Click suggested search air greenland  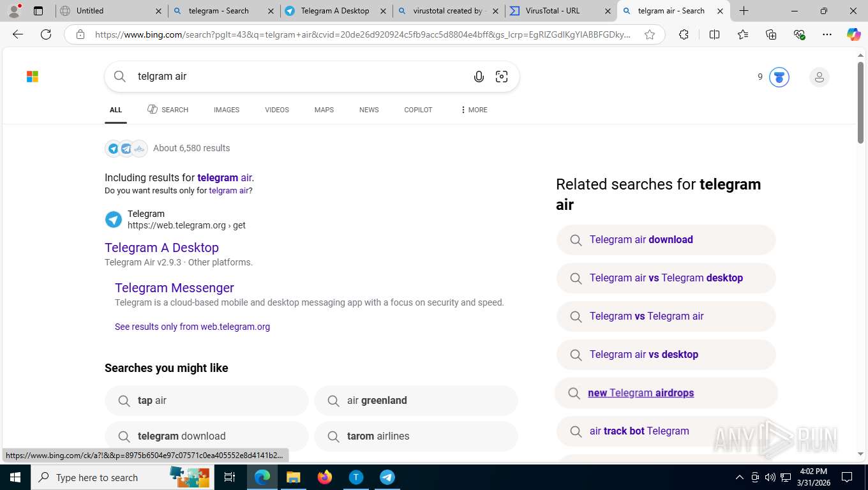(415, 401)
